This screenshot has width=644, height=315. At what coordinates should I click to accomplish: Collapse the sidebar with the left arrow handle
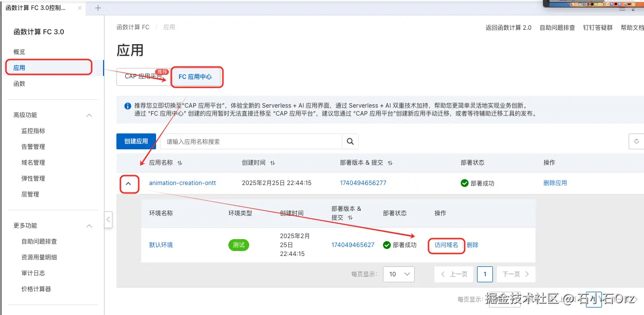(x=108, y=219)
